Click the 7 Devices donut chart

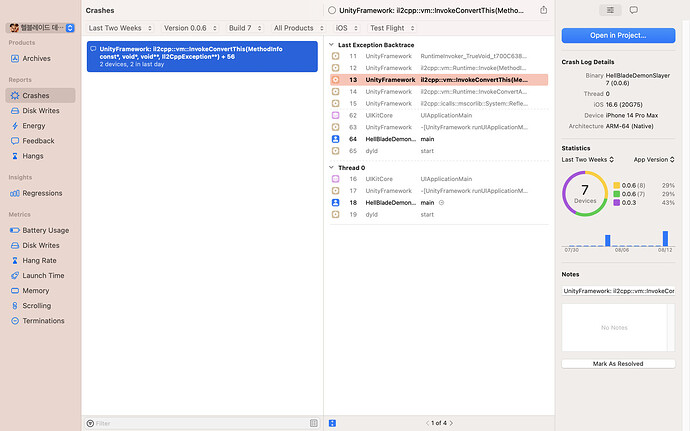coord(585,194)
